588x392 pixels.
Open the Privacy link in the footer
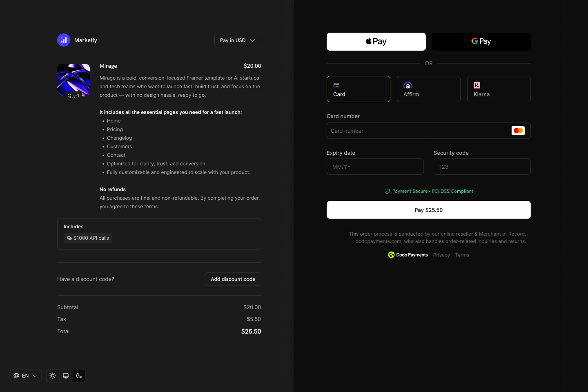pyautogui.click(x=441, y=254)
